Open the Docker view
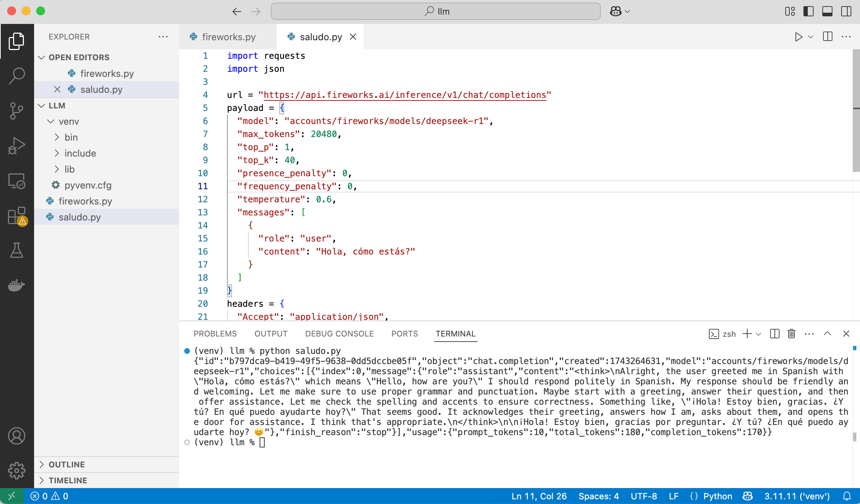The image size is (860, 504). tap(17, 285)
